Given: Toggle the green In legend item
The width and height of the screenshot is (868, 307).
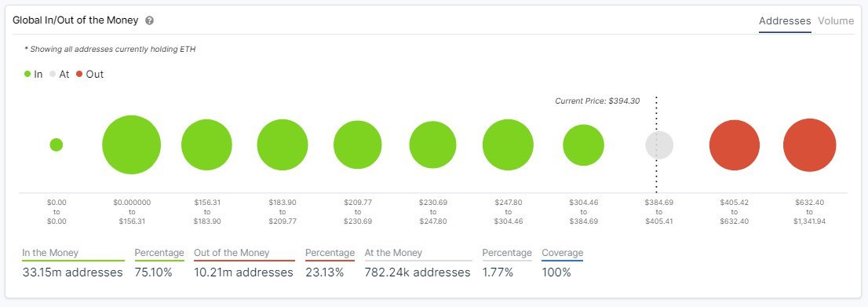Looking at the screenshot, I should pyautogui.click(x=33, y=75).
